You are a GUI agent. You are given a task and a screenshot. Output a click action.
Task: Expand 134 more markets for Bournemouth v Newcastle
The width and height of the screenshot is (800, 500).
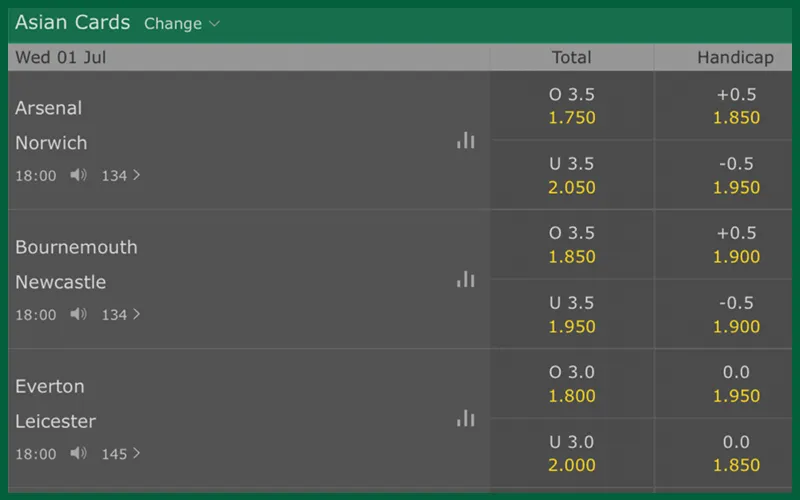(121, 314)
